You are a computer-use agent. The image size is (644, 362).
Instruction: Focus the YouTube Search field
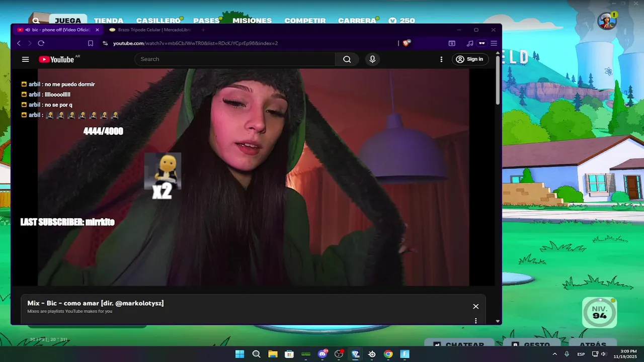pos(235,59)
